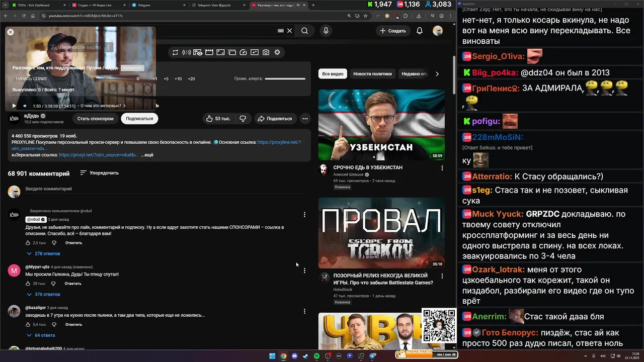
Task: Like the pinned @vdud comment
Action: point(28,243)
